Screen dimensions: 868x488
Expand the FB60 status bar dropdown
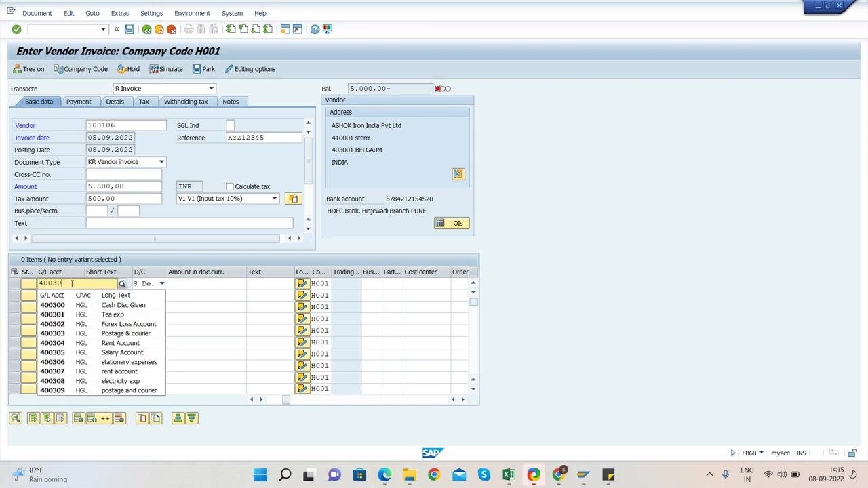point(762,453)
